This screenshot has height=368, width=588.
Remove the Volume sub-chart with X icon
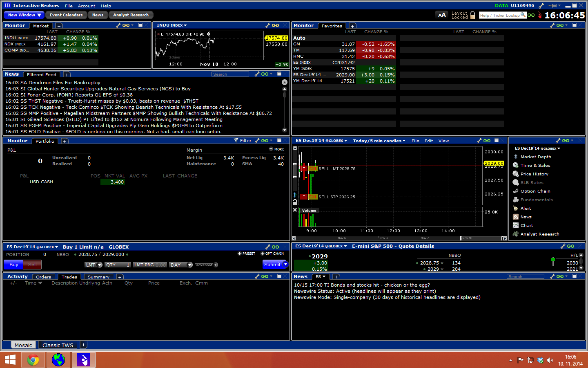(x=295, y=210)
